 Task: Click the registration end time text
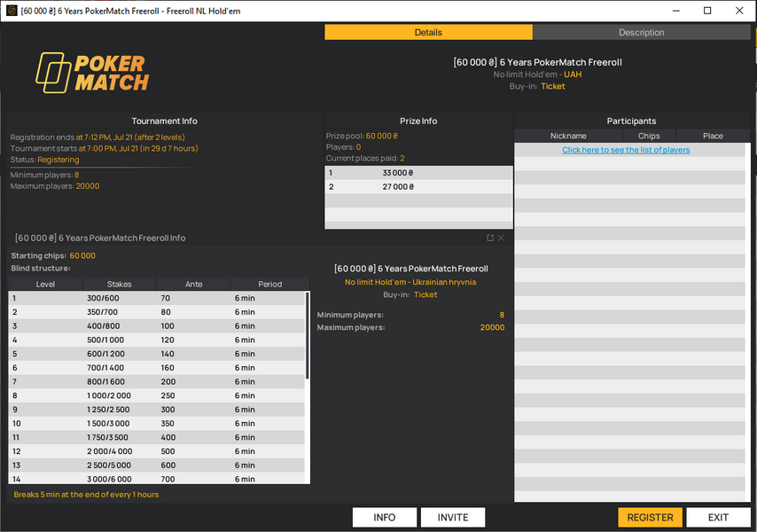coord(130,137)
